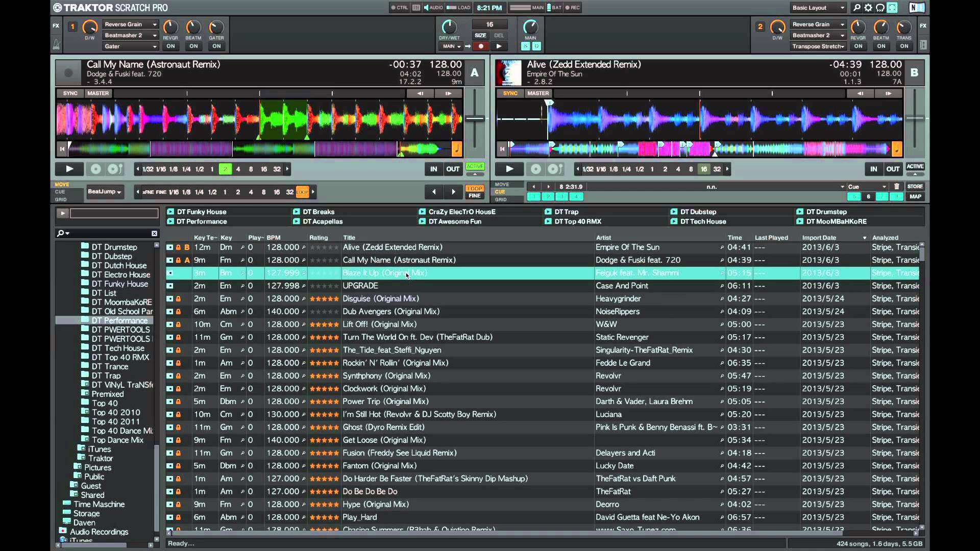The height and width of the screenshot is (551, 980).
Task: Click the Native Instruments logo top right
Action: (x=917, y=8)
